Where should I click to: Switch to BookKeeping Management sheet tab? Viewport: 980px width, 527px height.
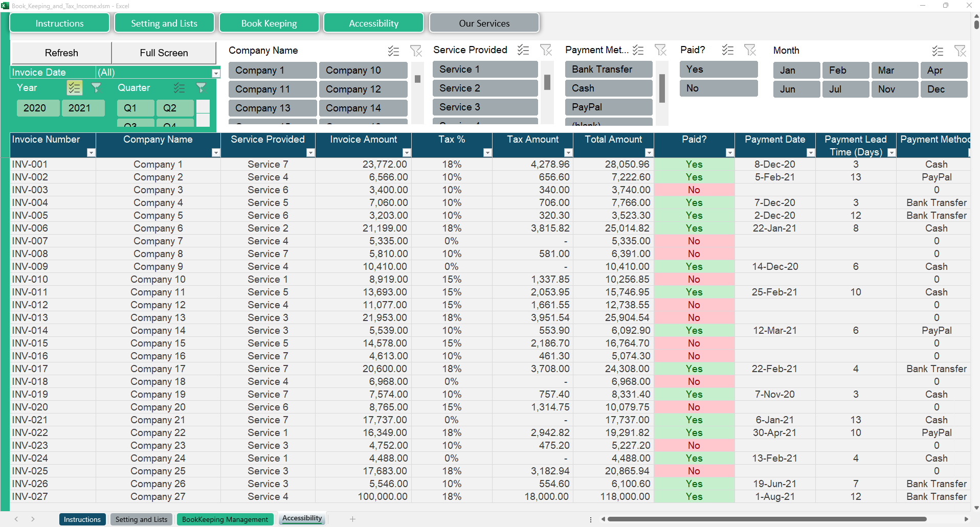[x=225, y=519]
